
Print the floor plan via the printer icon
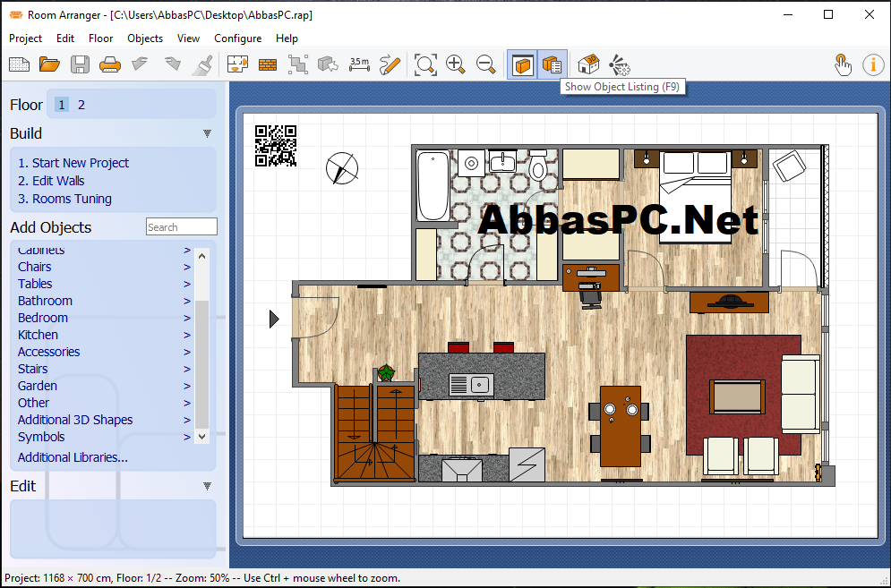tap(109, 64)
